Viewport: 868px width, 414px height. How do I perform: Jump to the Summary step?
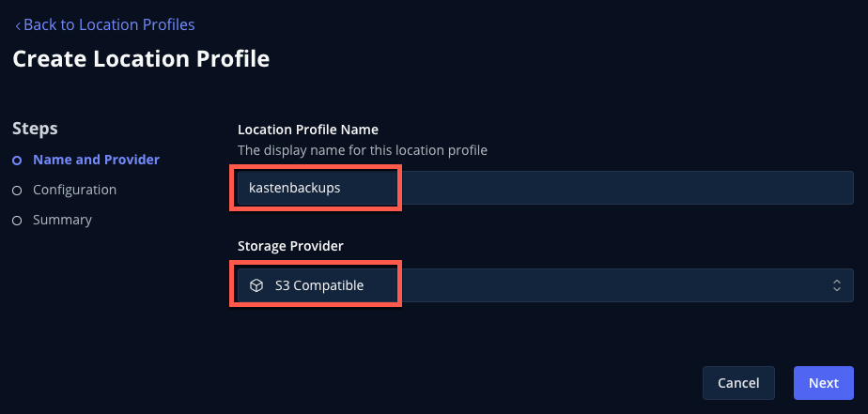click(63, 220)
